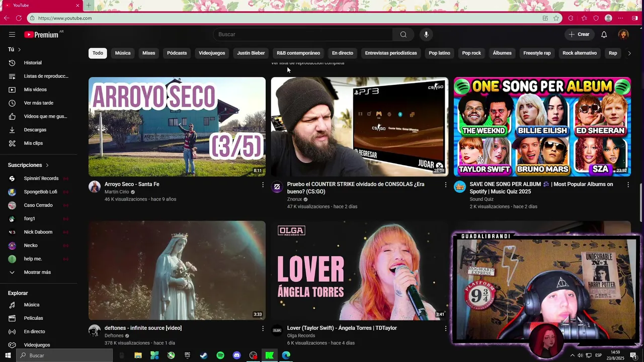Expand Suscripciones section chevron
Screen dimensions: 644x362
[x=47, y=165]
